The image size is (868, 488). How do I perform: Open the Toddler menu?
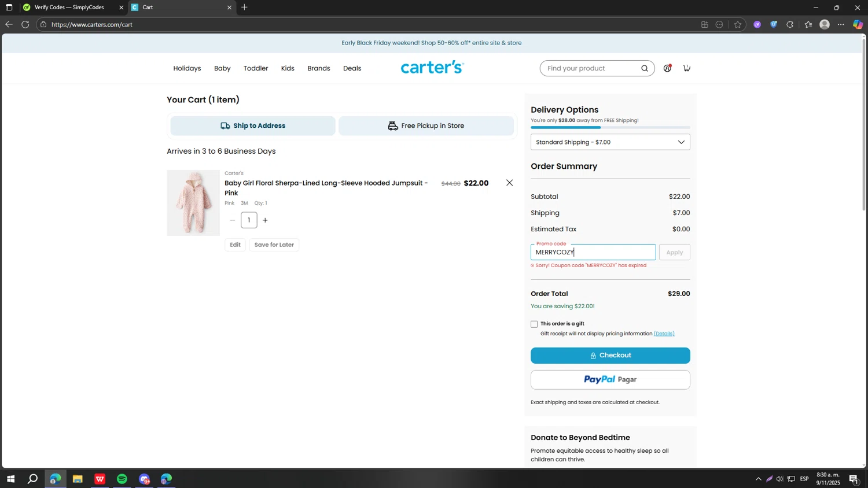(x=256, y=68)
